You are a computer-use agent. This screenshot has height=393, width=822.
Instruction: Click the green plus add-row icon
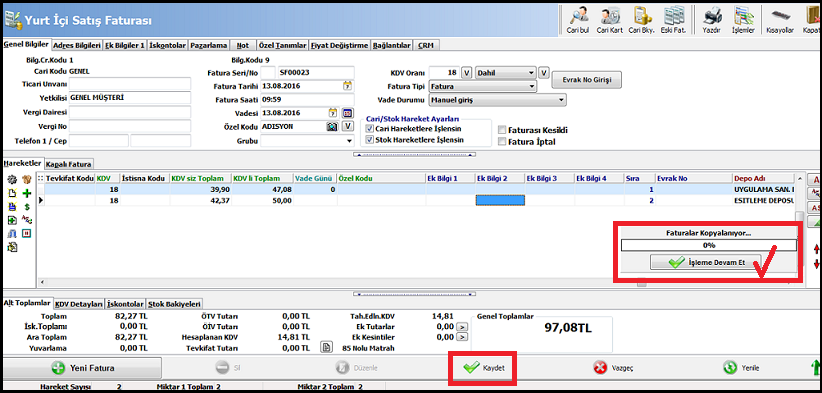[x=27, y=193]
